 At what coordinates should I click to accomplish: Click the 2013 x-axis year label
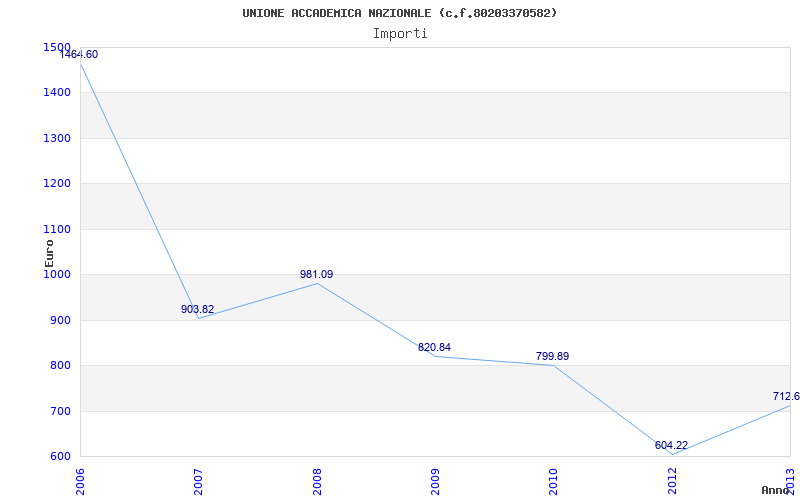pyautogui.click(x=790, y=482)
